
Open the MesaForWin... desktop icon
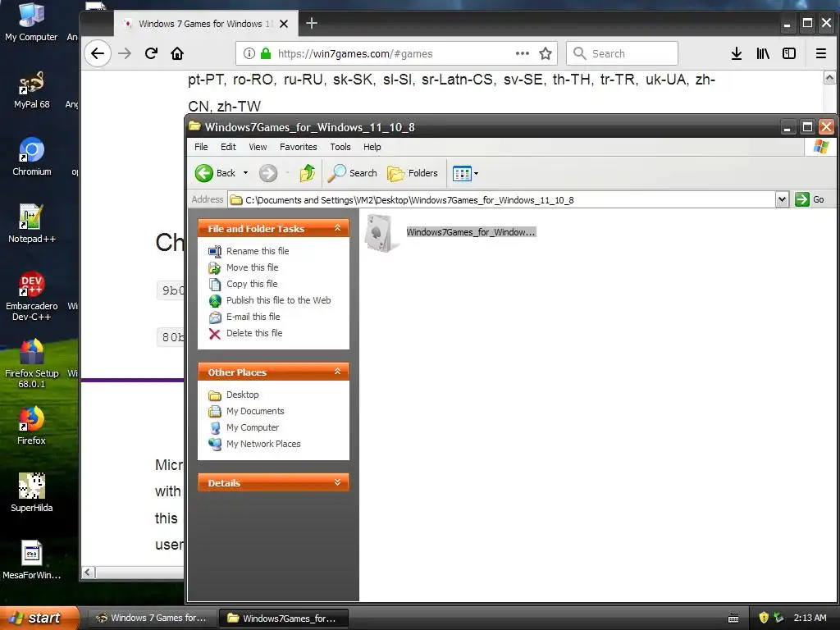[x=32, y=560]
